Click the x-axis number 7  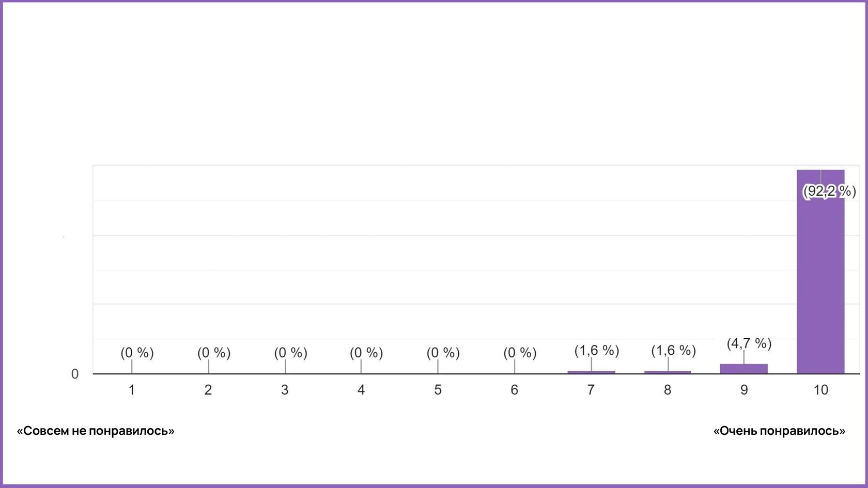point(591,390)
